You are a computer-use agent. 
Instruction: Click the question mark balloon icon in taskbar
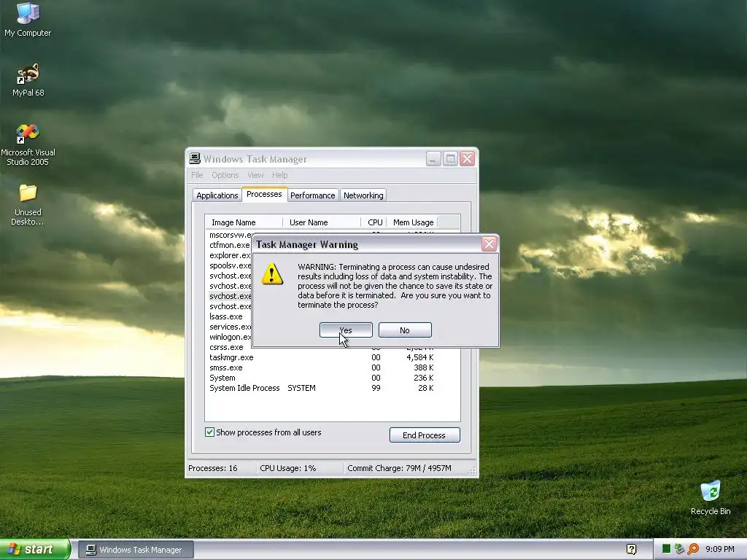pos(632,549)
